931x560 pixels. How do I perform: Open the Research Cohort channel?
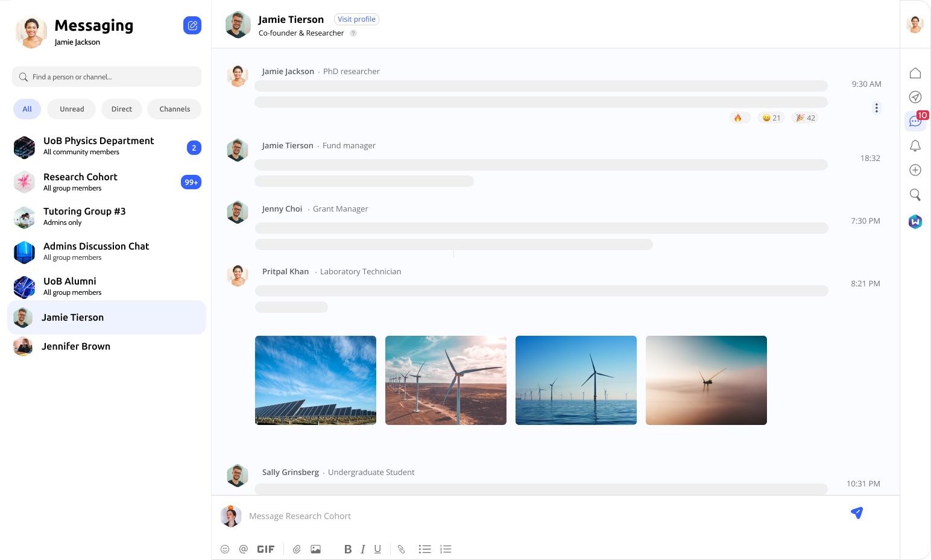pos(107,181)
